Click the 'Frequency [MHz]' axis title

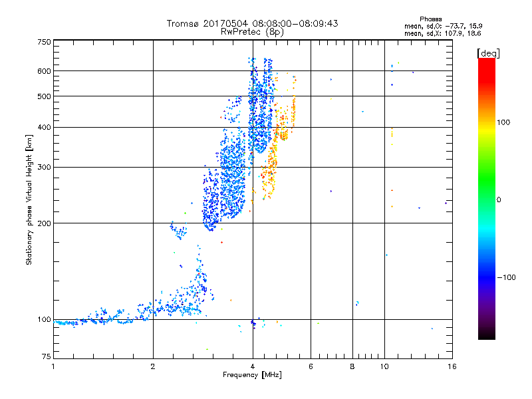252,375
